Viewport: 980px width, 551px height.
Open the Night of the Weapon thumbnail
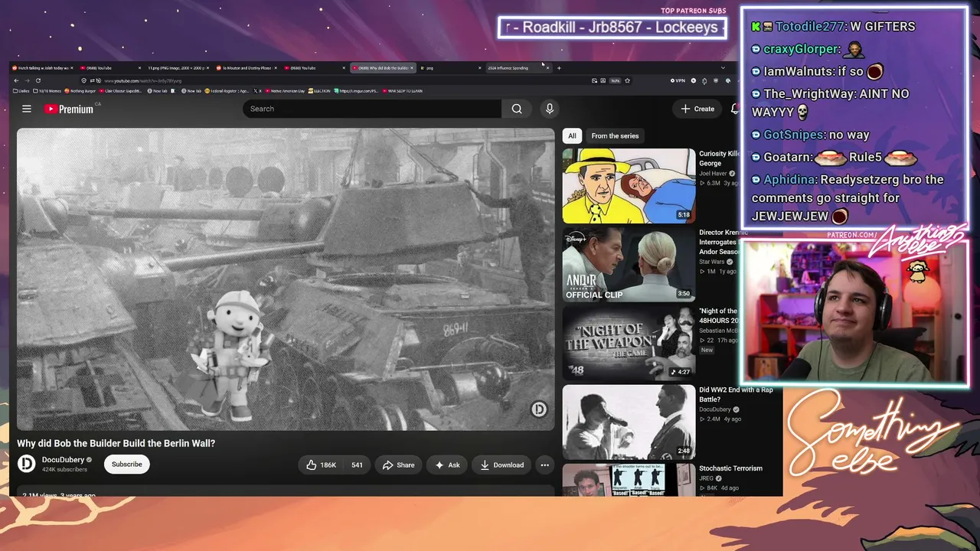(629, 344)
